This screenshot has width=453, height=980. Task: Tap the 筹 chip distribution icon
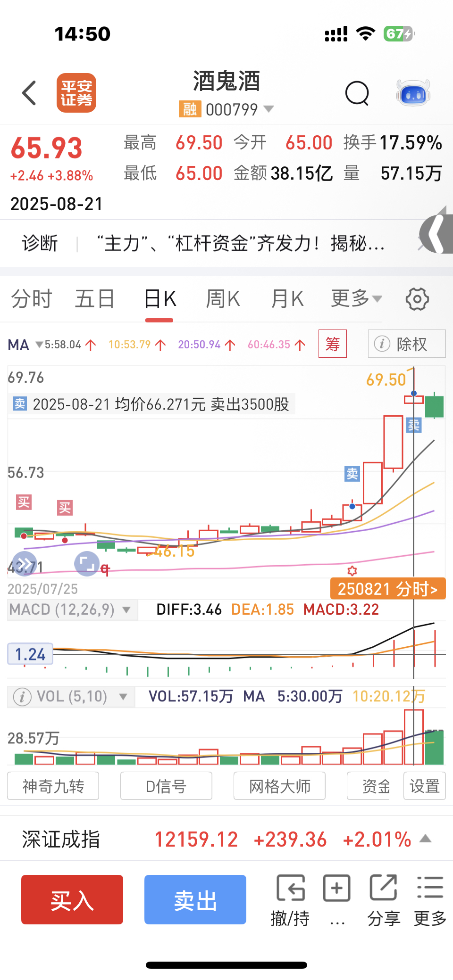tap(333, 344)
